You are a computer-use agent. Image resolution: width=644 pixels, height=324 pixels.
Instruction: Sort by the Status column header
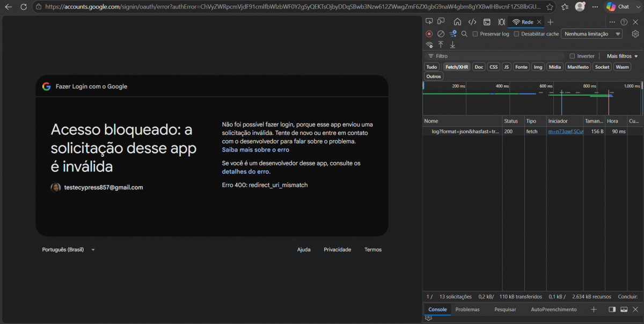tap(513, 121)
